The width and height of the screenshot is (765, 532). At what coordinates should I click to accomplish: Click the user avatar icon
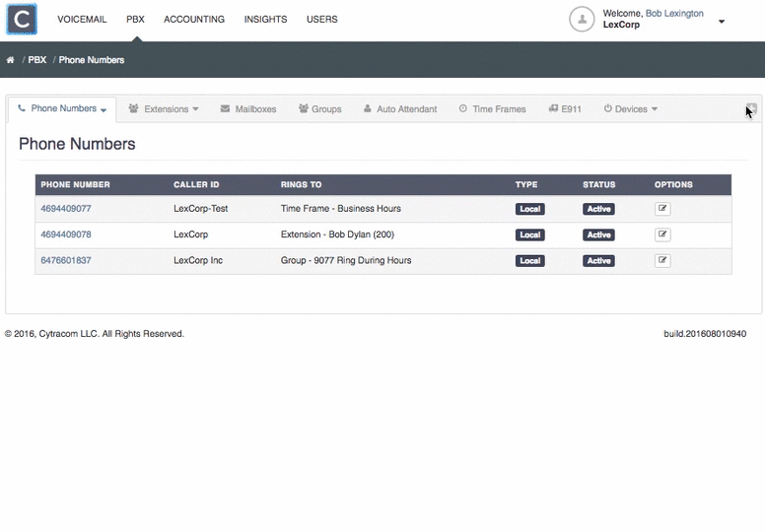pos(582,19)
